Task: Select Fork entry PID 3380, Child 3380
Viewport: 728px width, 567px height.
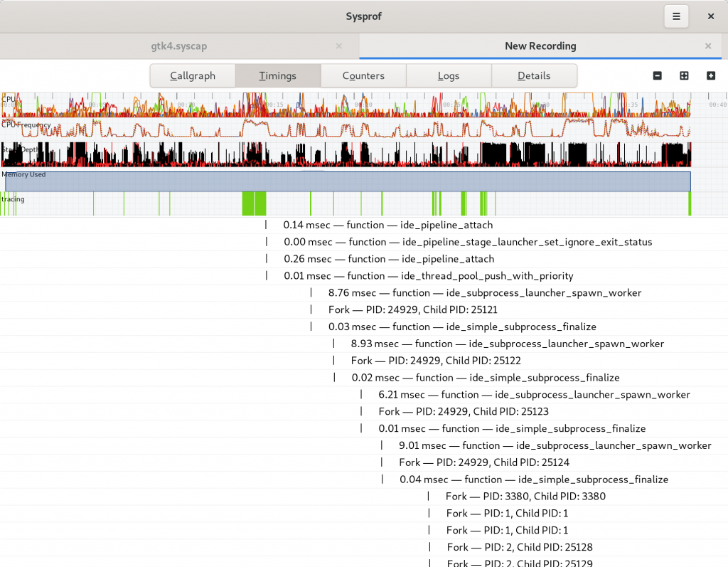Action: (x=364, y=497)
